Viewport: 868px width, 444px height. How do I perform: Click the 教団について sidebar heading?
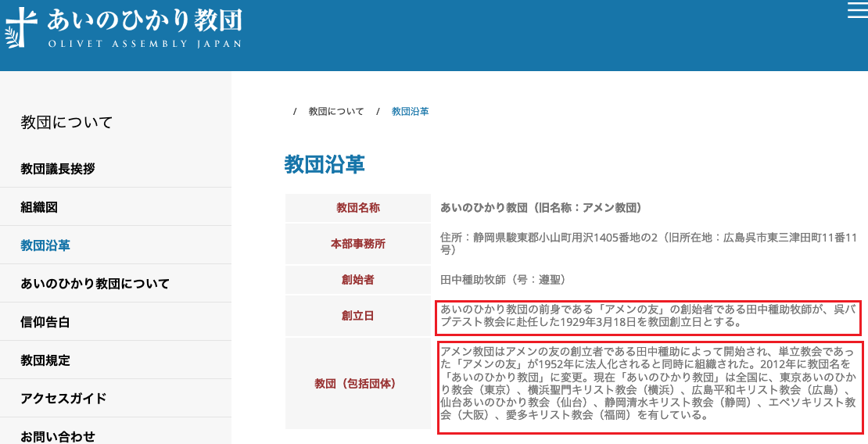[x=66, y=122]
